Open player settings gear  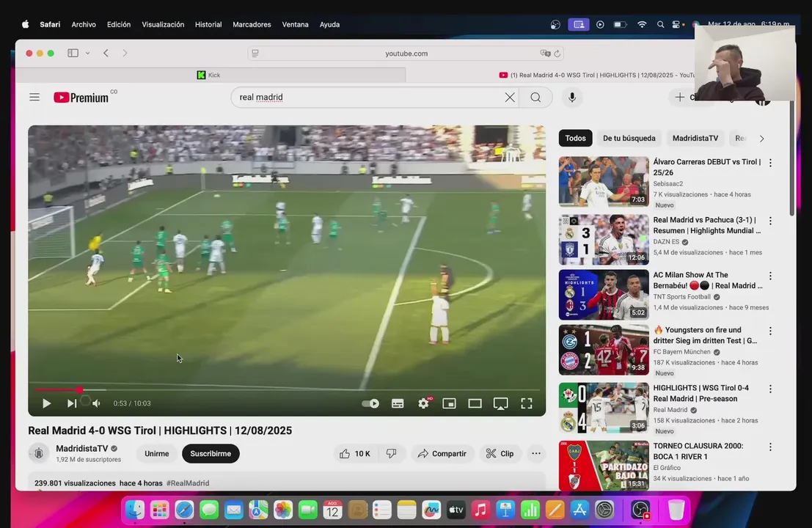point(424,403)
